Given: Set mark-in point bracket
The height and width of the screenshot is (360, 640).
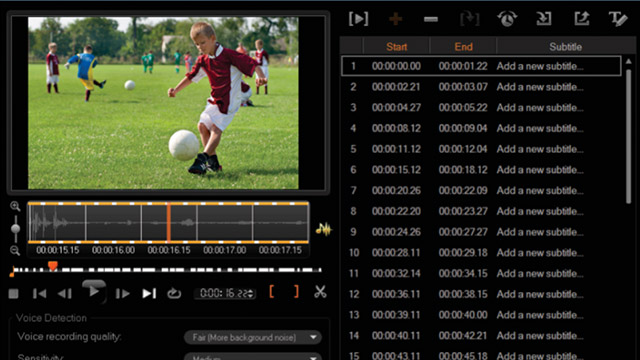Looking at the screenshot, I should 271,292.
